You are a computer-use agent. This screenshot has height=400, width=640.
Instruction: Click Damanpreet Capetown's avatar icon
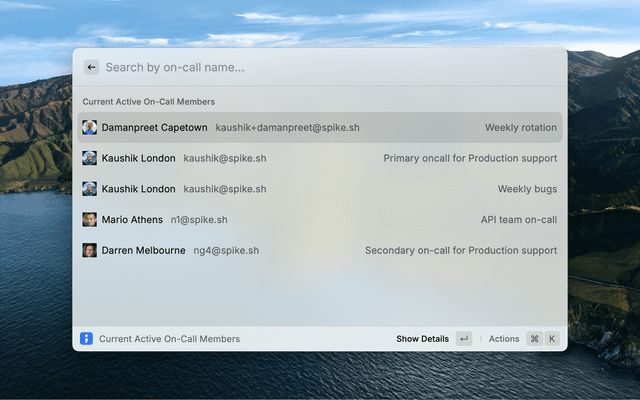pos(90,127)
